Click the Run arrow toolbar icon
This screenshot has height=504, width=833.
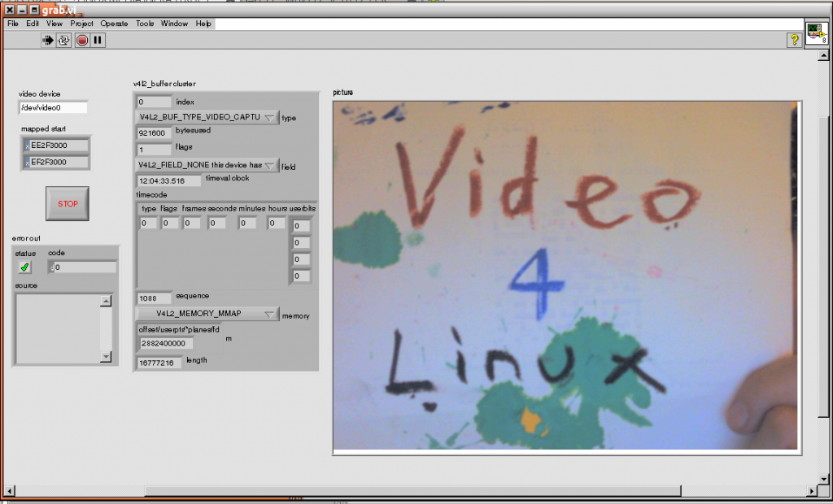click(47, 40)
